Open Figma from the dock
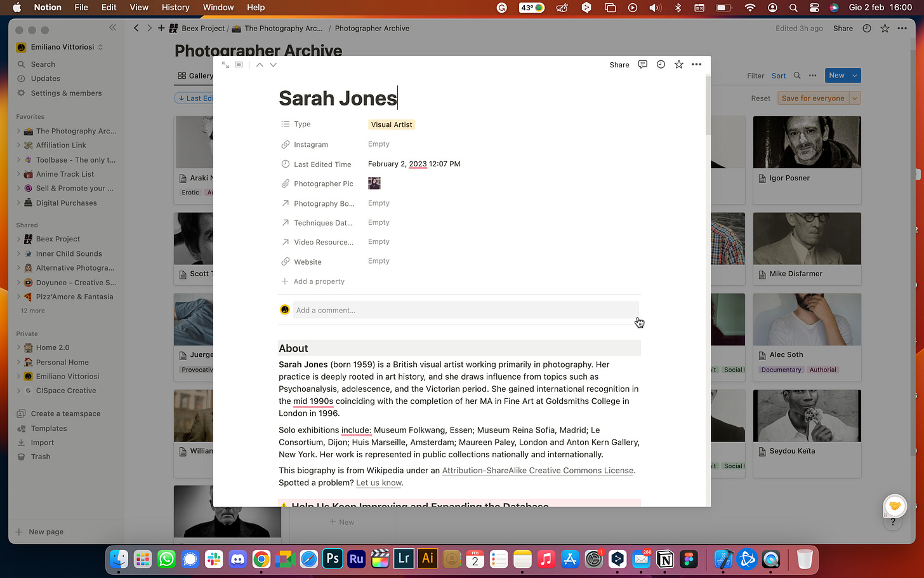The width and height of the screenshot is (924, 578). coord(689,559)
